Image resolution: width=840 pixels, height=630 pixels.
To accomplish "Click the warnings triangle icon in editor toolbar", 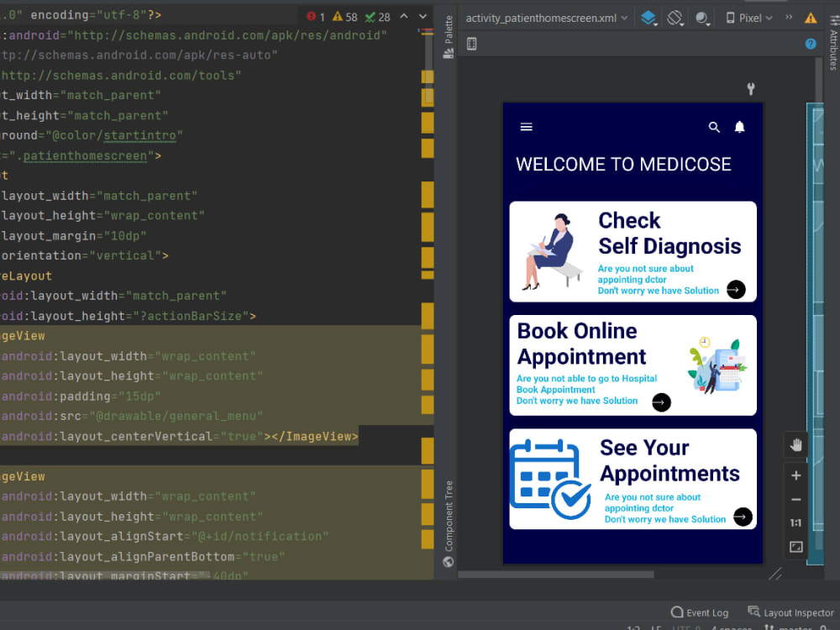I will tap(810, 16).
